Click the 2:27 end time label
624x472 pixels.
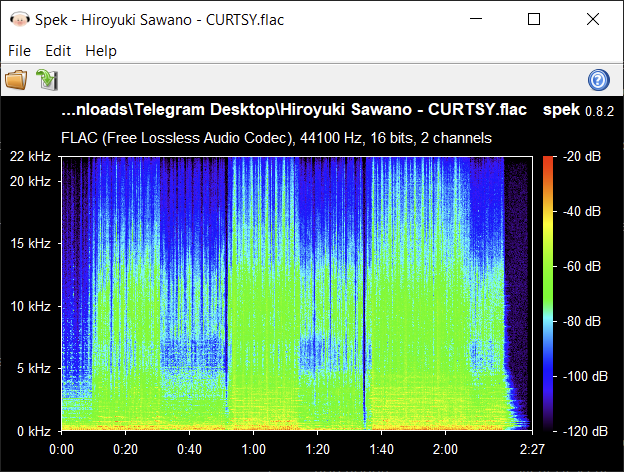[532, 449]
